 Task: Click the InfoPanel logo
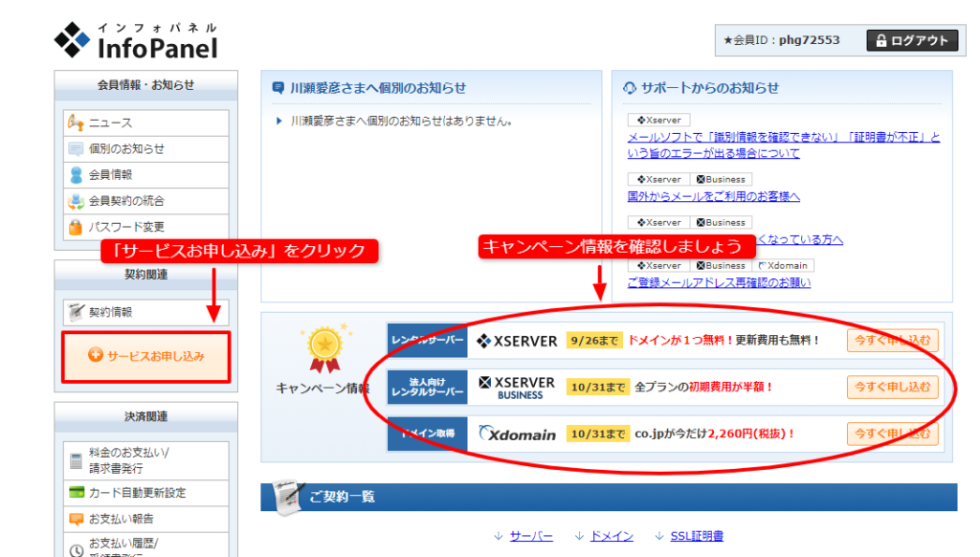pyautogui.click(x=136, y=40)
